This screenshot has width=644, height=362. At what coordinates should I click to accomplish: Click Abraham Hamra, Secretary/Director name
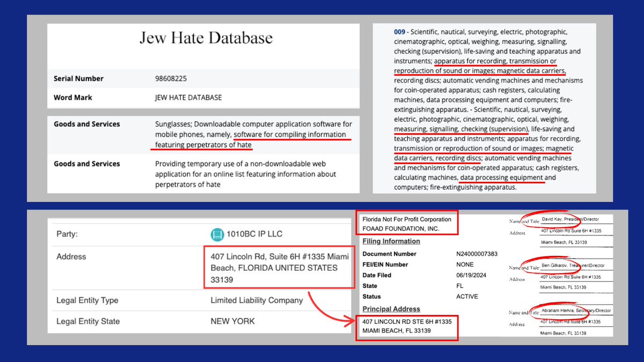(x=575, y=311)
